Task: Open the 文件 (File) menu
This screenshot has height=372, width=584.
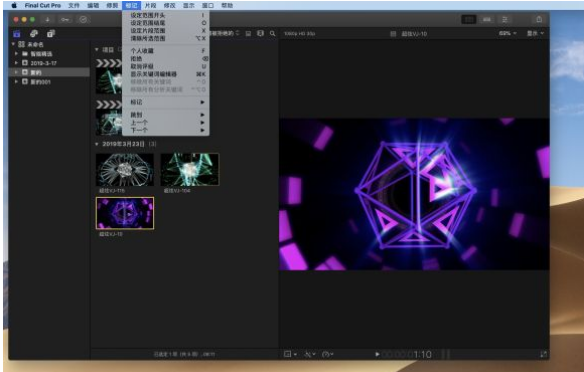Action: 74,5
